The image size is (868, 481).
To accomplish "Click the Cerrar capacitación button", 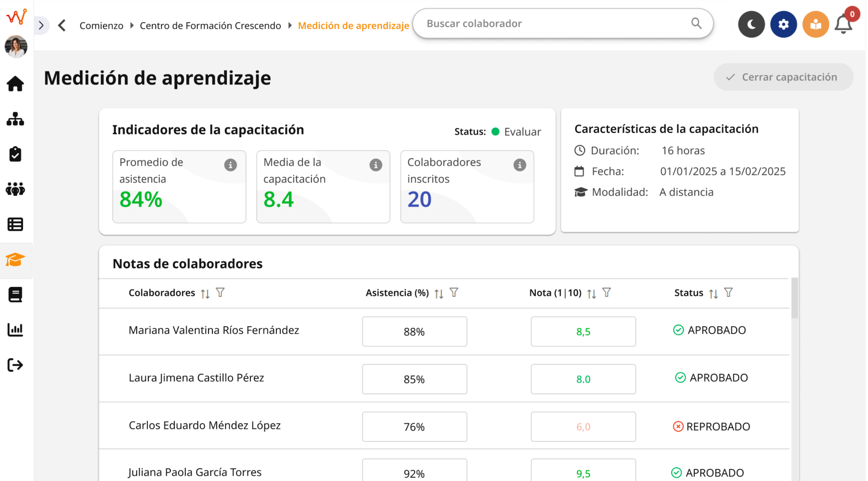I will (784, 77).
